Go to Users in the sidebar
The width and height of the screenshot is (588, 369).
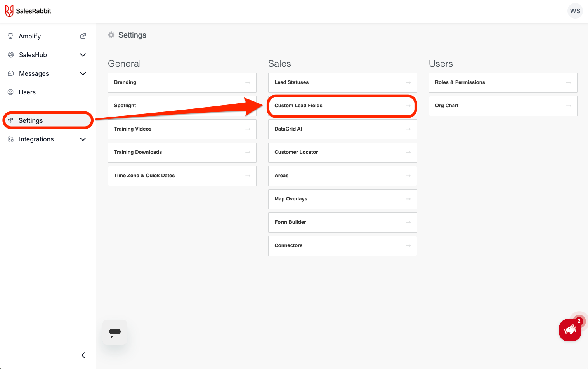(x=47, y=92)
